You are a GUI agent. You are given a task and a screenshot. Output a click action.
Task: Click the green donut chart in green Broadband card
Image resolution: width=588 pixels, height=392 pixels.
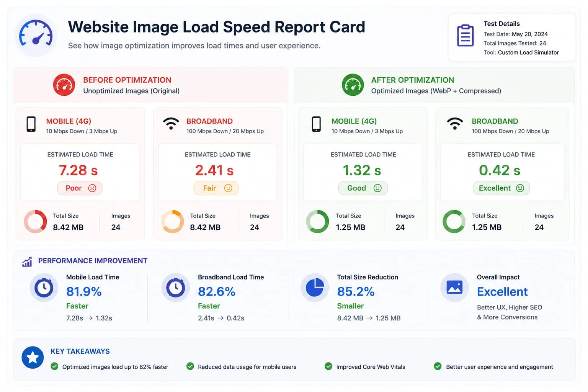tap(454, 222)
